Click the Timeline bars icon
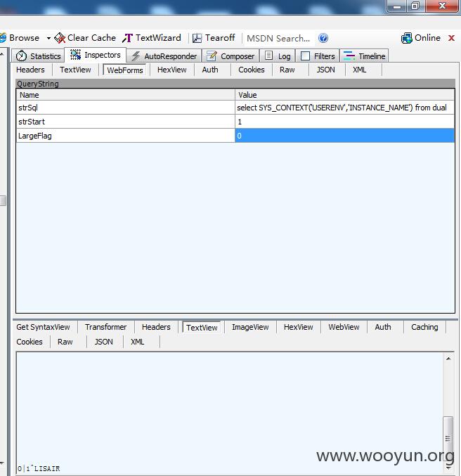461x476 pixels. [349, 56]
